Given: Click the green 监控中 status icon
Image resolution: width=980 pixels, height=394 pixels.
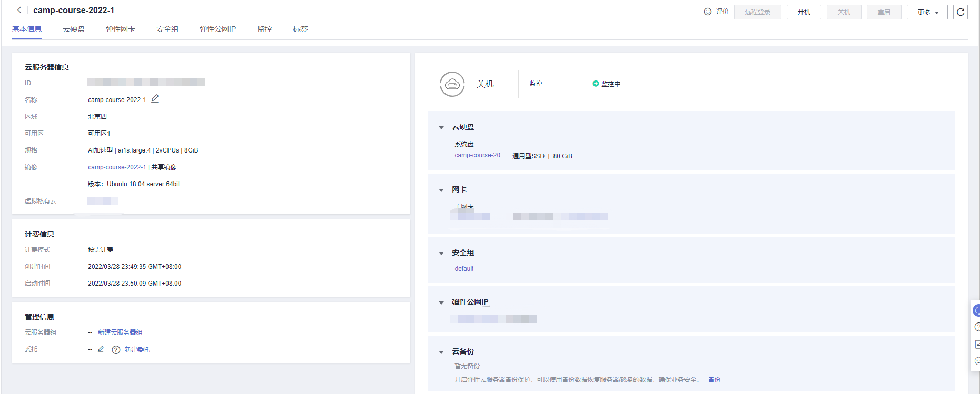Looking at the screenshot, I should [x=596, y=84].
